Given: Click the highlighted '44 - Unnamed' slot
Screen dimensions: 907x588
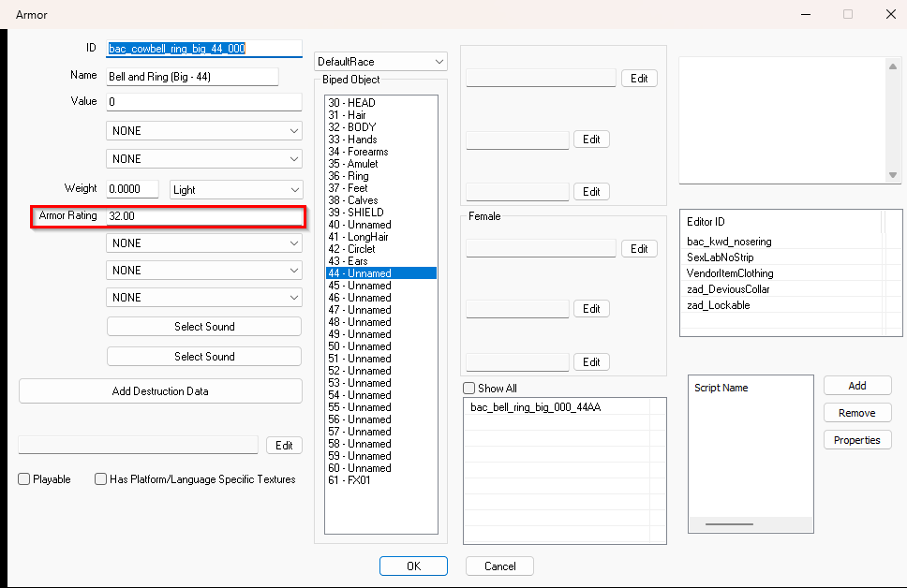Looking at the screenshot, I should coord(380,272).
